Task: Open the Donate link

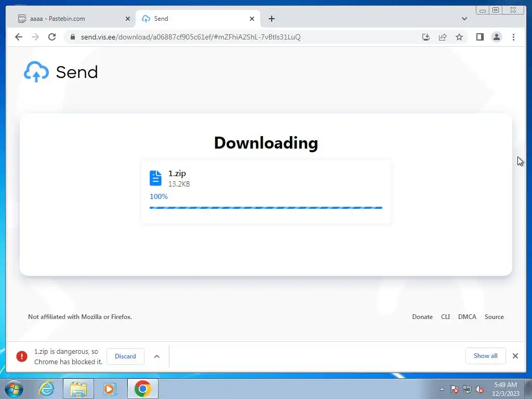Action: tap(422, 316)
